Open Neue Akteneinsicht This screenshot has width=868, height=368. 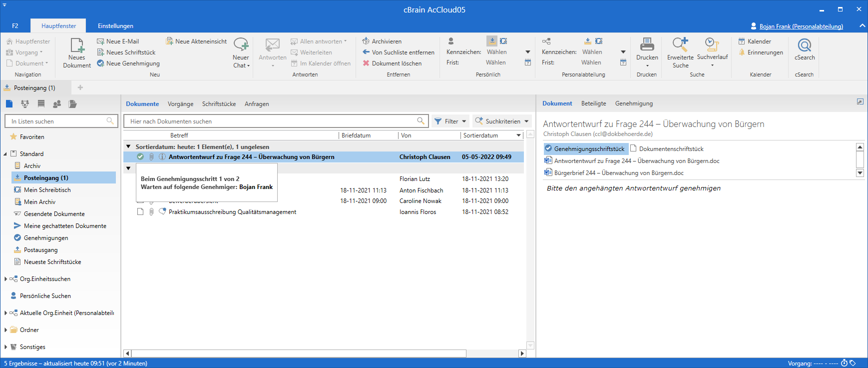196,41
